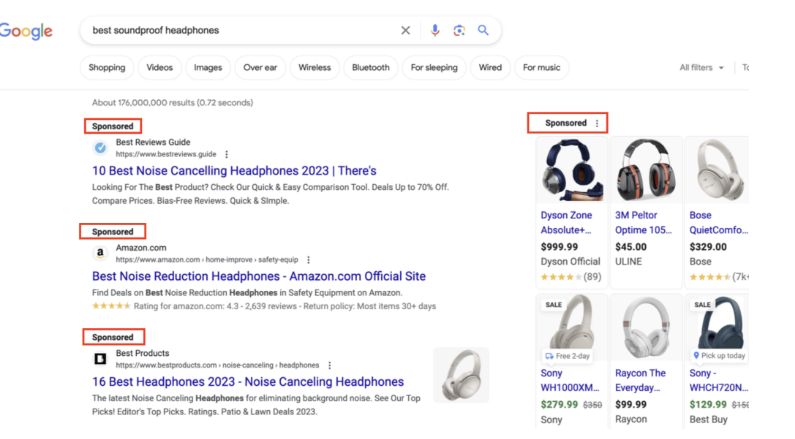Open the headphone image beside the Best Products ad
This screenshot has width=795, height=439.
461,375
